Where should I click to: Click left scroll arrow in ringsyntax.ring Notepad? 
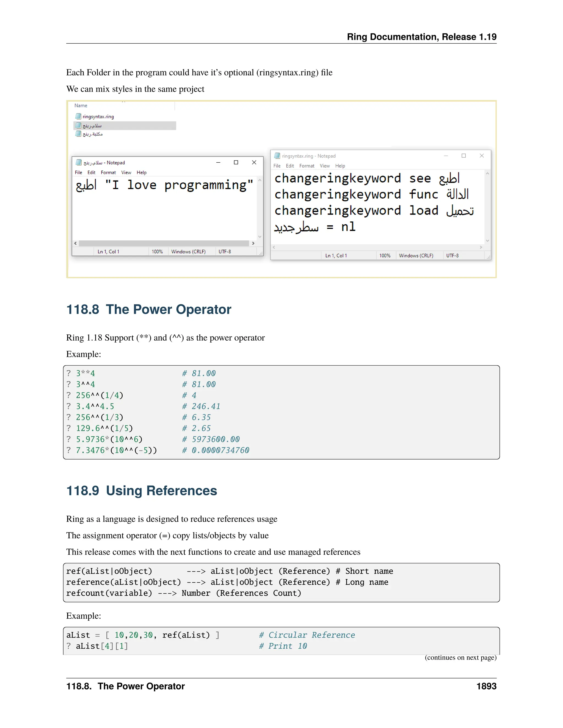(x=274, y=247)
